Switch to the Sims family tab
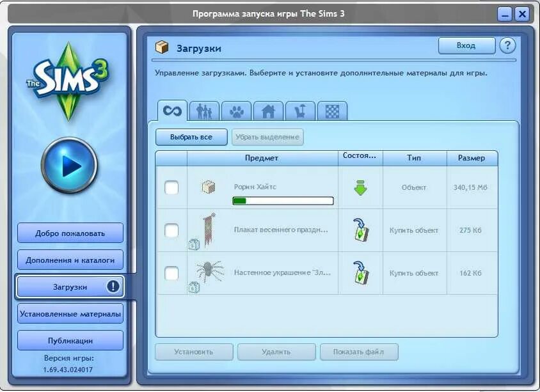The height and width of the screenshot is (392, 540). pyautogui.click(x=204, y=111)
